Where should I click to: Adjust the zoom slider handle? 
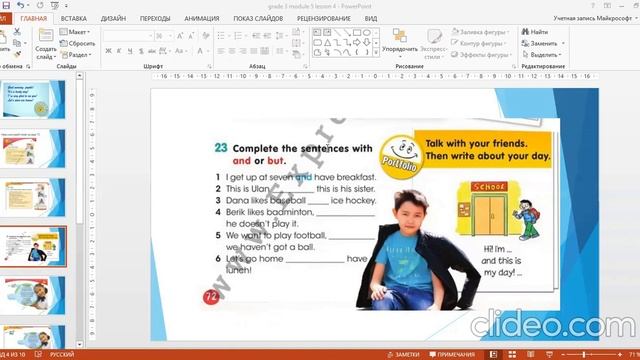[584, 354]
